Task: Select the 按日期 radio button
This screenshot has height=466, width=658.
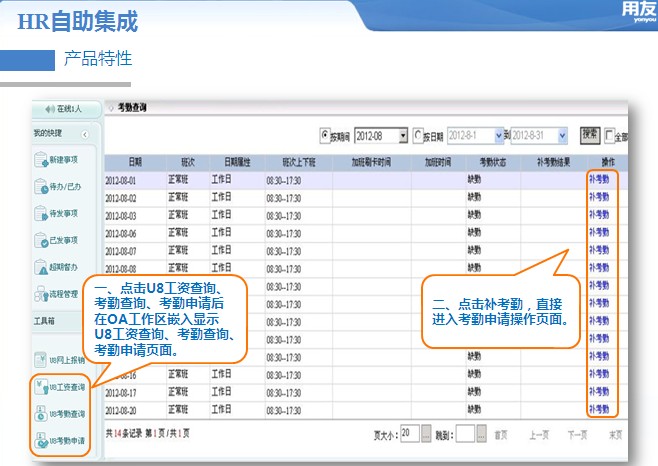Action: [x=418, y=136]
